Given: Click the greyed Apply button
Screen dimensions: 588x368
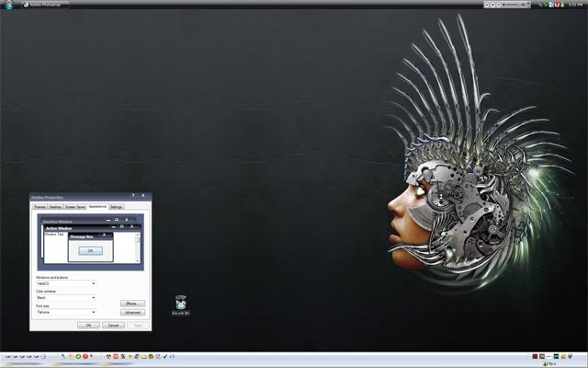Looking at the screenshot, I should click(138, 325).
